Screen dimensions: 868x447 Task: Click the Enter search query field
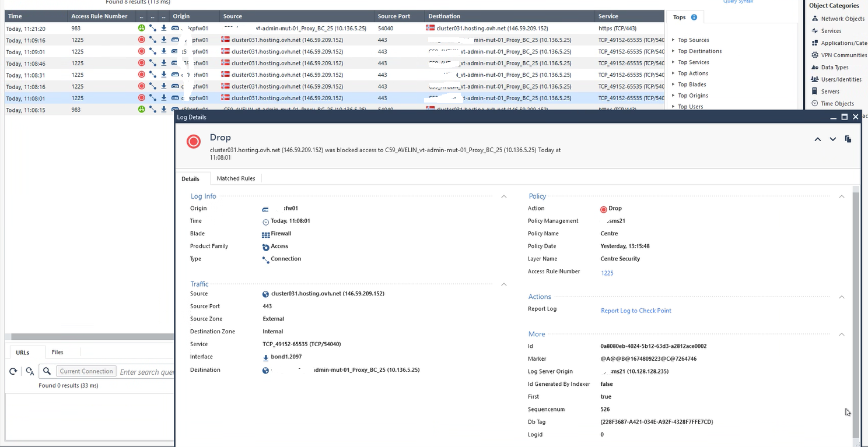click(146, 372)
